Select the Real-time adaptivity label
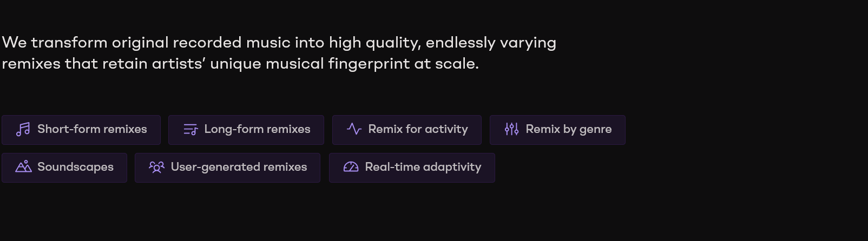The width and height of the screenshot is (868, 241). (x=423, y=167)
